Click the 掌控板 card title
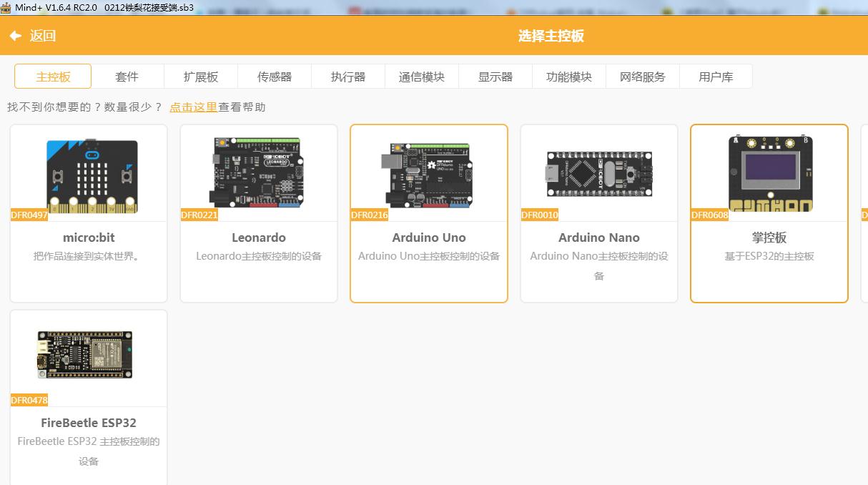Screen dimensions: 868x485 [769, 237]
